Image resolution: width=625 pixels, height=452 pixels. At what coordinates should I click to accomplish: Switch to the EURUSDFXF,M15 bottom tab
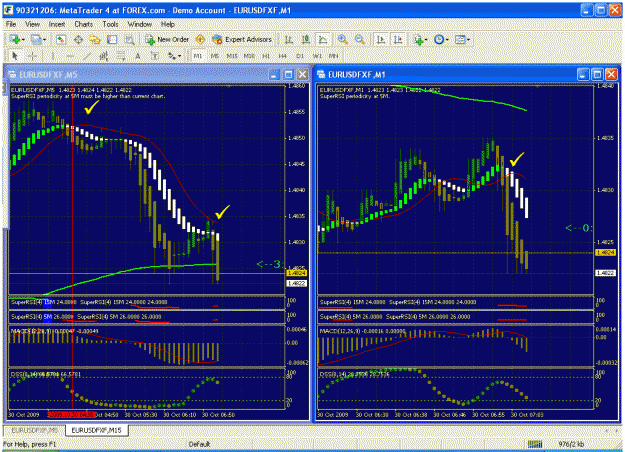coord(96,430)
